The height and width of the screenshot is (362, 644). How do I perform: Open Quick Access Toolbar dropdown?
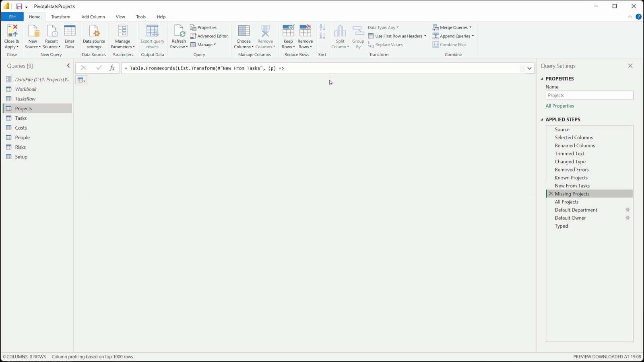(x=27, y=7)
